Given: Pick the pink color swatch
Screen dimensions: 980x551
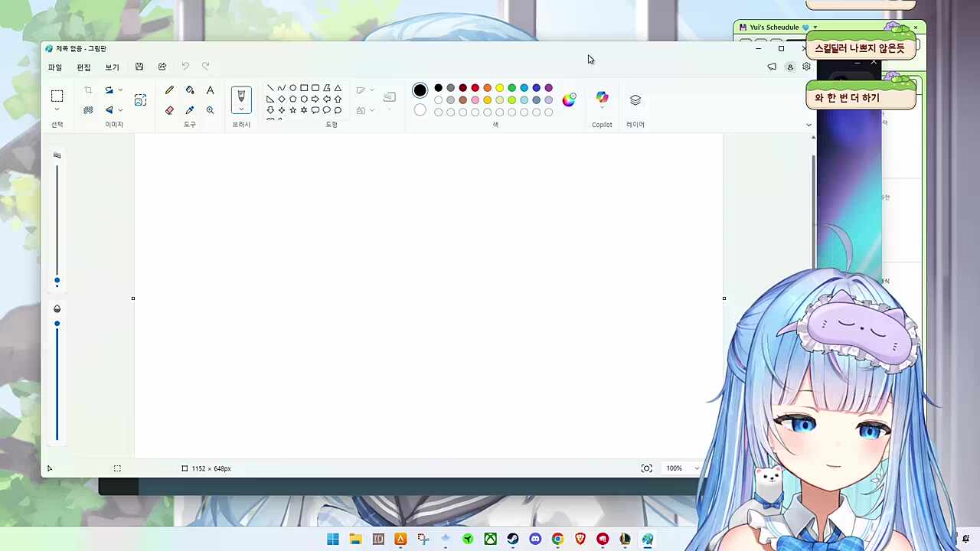Looking at the screenshot, I should click(475, 100).
